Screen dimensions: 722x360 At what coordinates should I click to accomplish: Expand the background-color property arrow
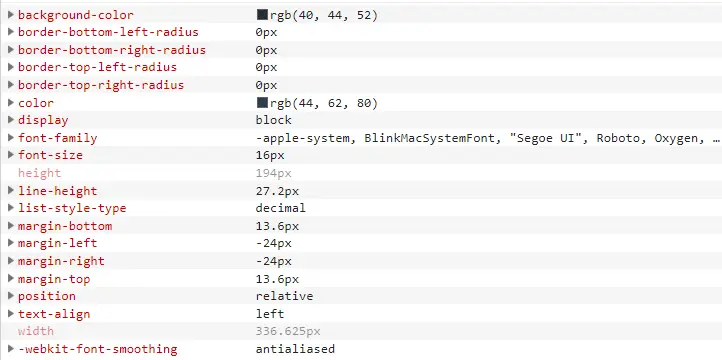pyautogui.click(x=11, y=15)
